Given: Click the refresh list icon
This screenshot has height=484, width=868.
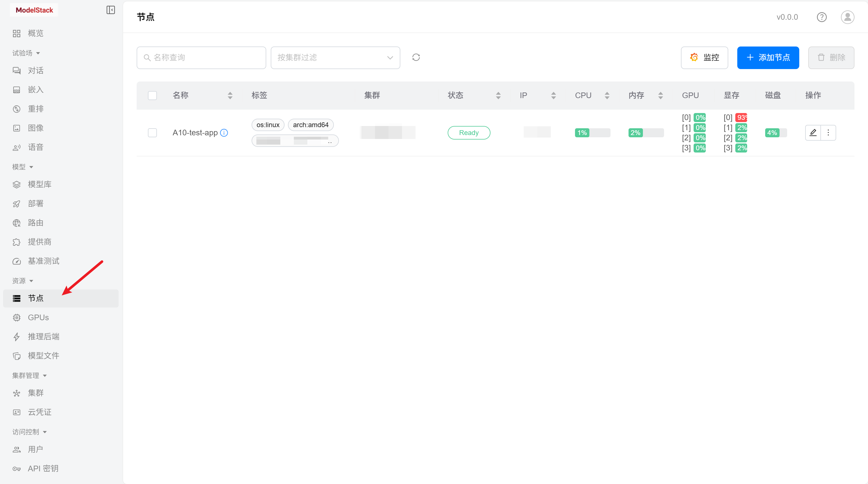Looking at the screenshot, I should coord(416,57).
